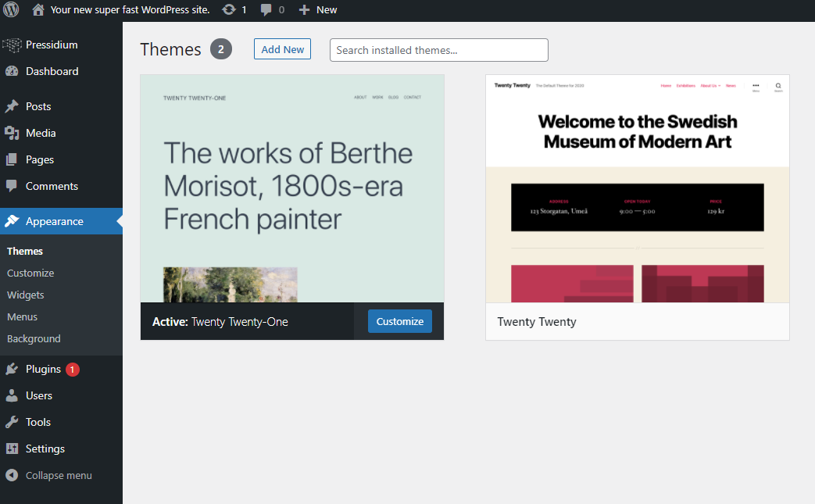Click the Add New theme button
The height and width of the screenshot is (504, 815).
[x=282, y=49]
